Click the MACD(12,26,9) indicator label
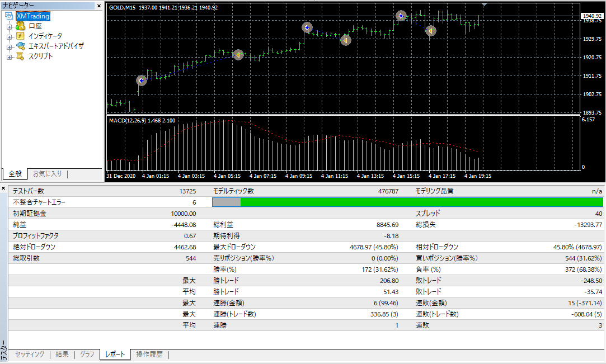The width and height of the screenshot is (606, 364). 127,120
